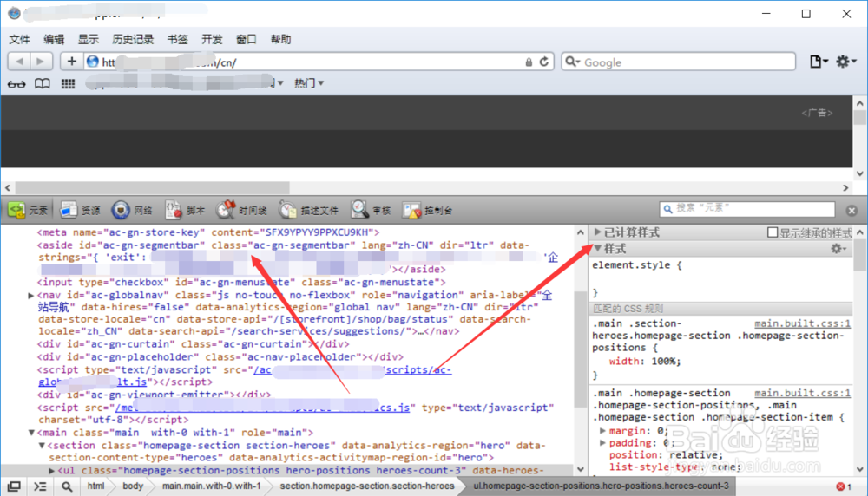Expand the nav ac-globalnav node
The height and width of the screenshot is (496, 868).
point(31,296)
